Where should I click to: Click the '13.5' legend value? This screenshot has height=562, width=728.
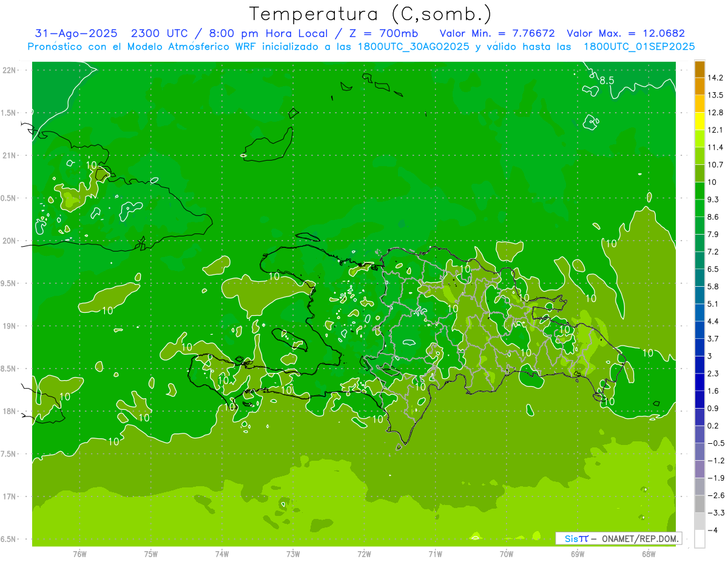(715, 95)
